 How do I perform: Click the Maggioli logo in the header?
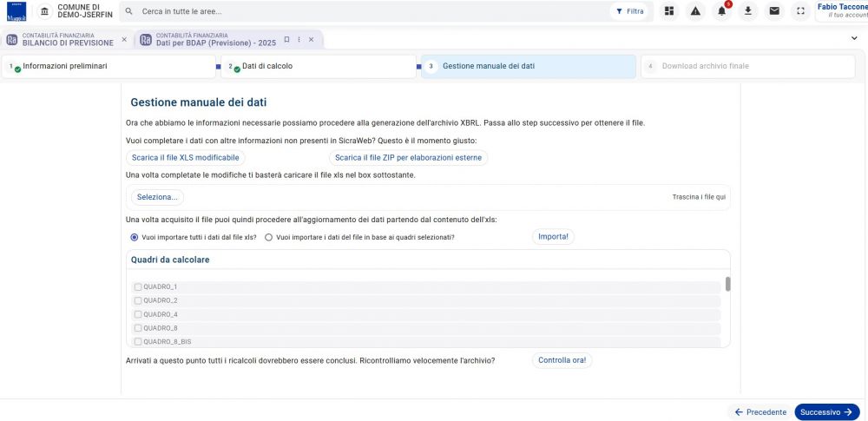16,11
